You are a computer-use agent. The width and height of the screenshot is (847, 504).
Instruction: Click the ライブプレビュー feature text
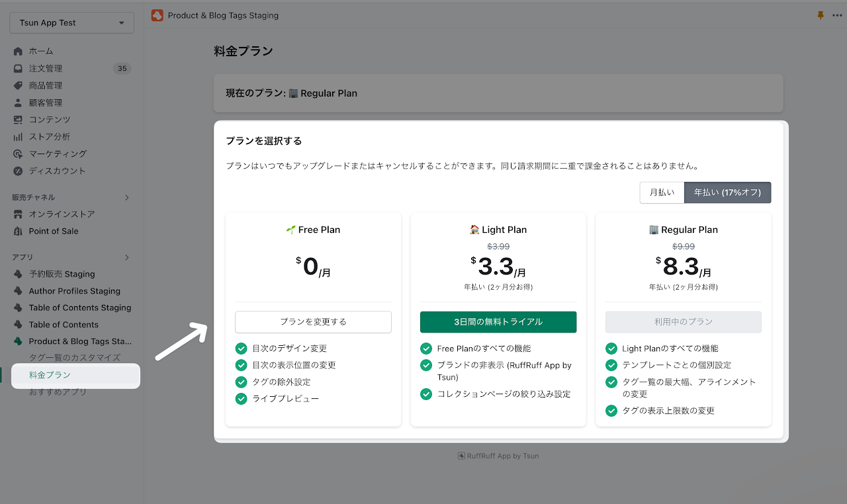pos(285,399)
